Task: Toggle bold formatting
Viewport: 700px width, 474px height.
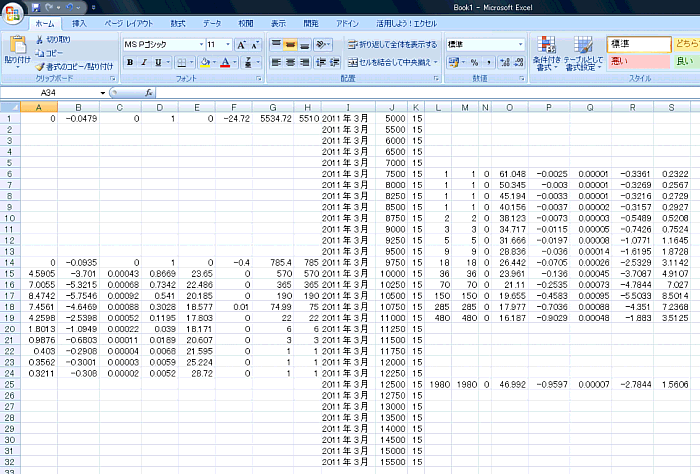Action: [130, 62]
